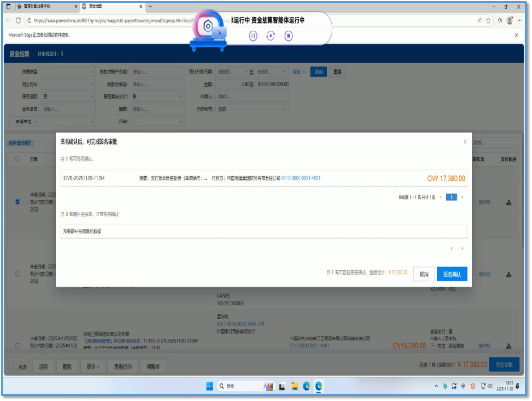Collapse filters with the 收起 toggle
The width and height of the screenshot is (532, 401).
tap(299, 72)
